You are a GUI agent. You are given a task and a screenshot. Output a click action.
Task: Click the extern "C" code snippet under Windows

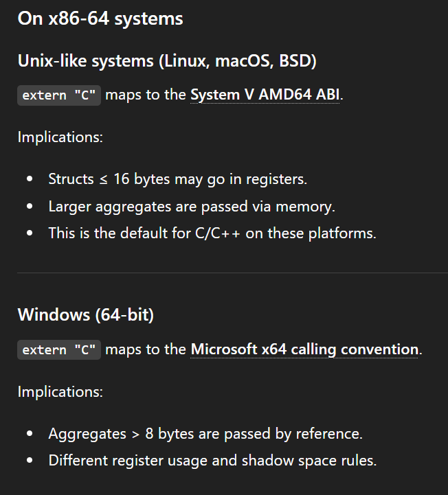click(x=59, y=350)
